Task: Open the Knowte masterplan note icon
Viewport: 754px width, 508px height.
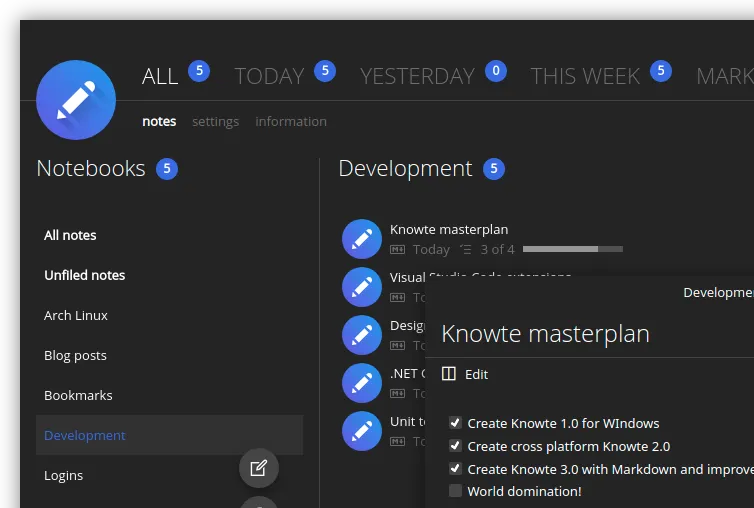Action: tap(362, 239)
